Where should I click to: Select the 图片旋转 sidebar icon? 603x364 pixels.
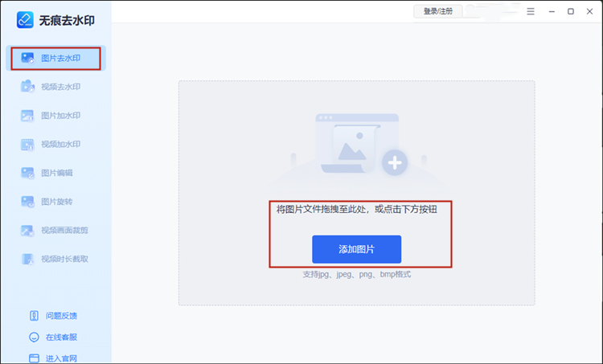[x=27, y=202]
